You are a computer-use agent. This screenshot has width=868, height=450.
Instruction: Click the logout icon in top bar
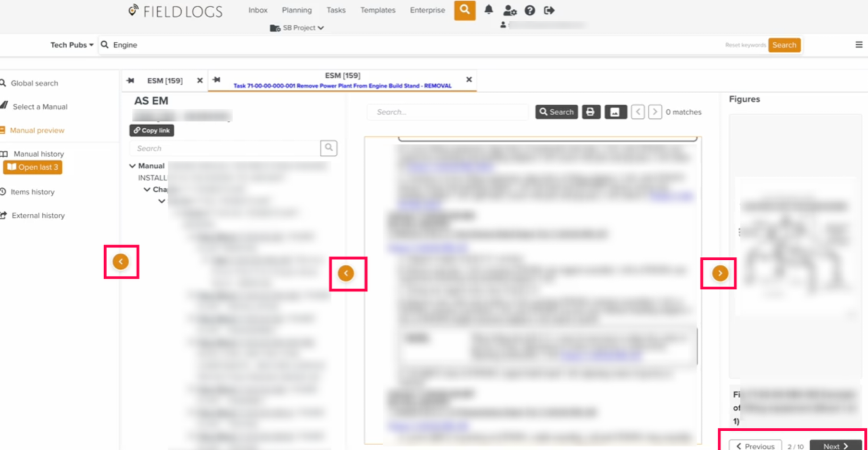pos(549,10)
